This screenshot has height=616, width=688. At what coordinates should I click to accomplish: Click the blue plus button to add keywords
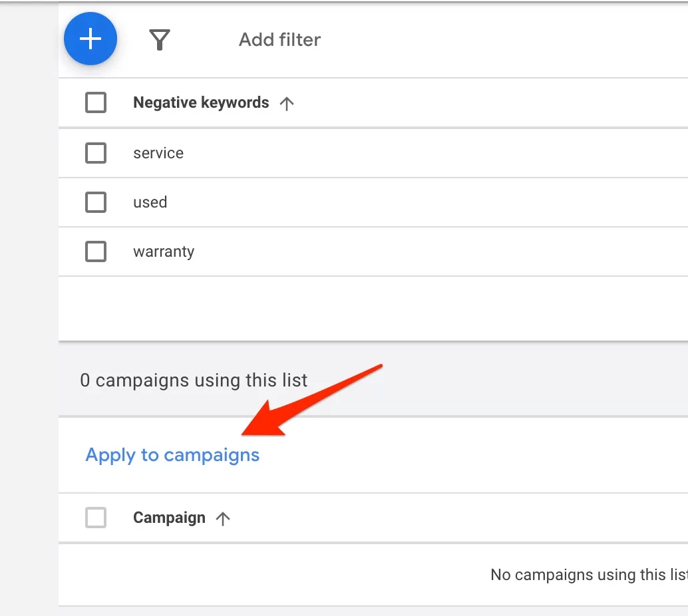(x=90, y=39)
